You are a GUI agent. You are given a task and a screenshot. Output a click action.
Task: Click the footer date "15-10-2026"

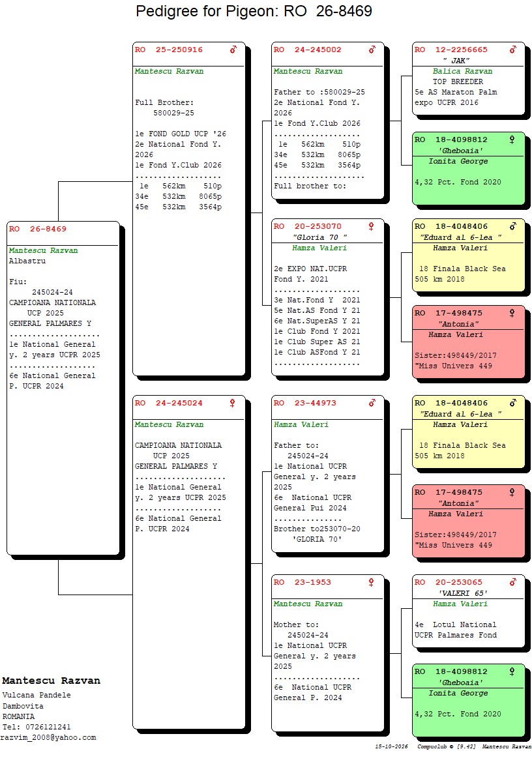coord(392,746)
